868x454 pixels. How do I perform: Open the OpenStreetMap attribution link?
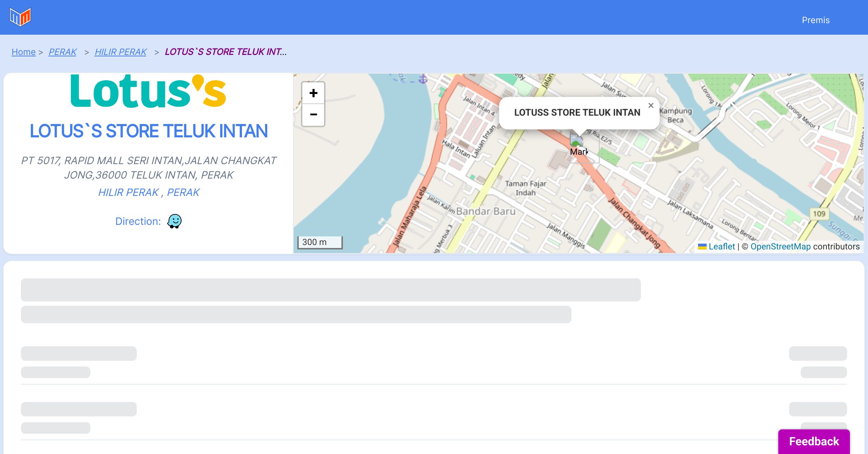[x=780, y=247]
